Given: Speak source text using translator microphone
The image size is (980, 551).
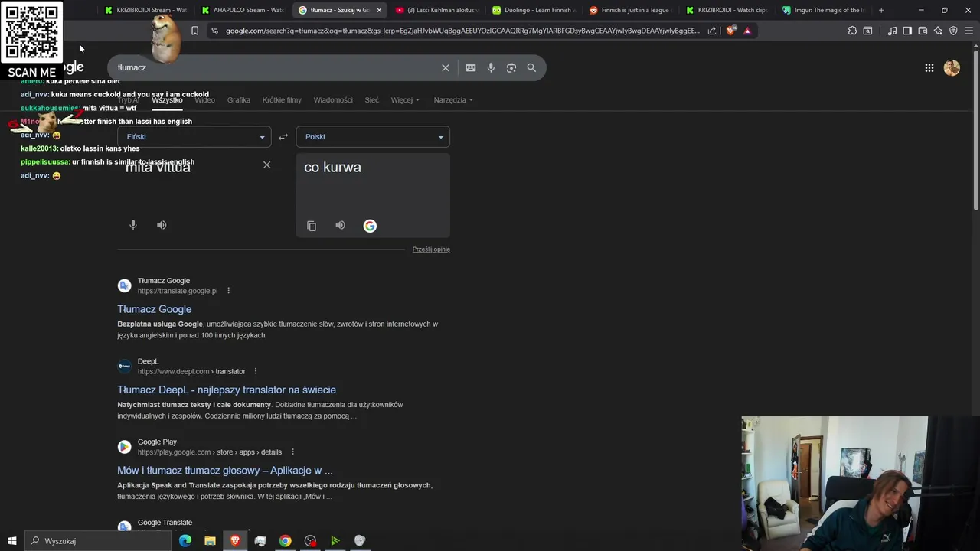Looking at the screenshot, I should [x=133, y=225].
